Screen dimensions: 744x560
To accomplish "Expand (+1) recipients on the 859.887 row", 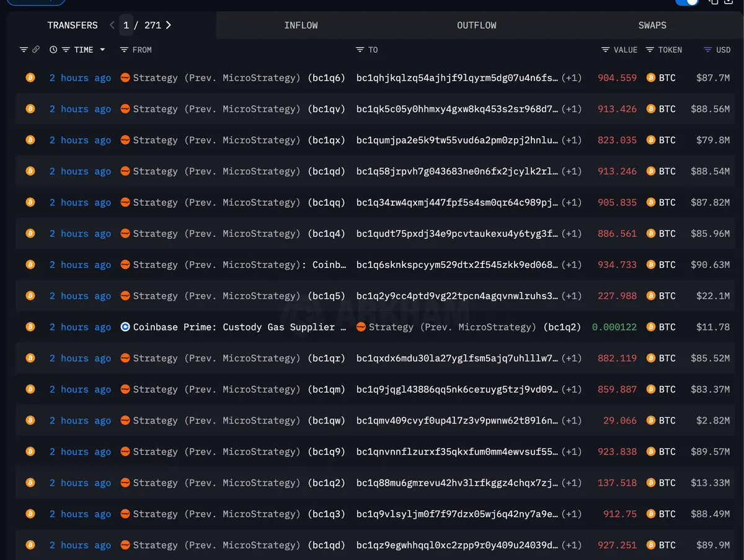I will pos(572,389).
